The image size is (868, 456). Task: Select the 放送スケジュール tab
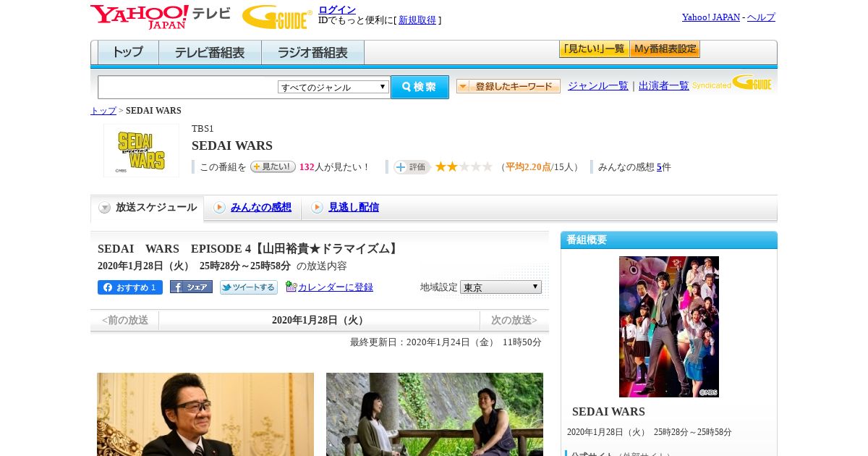pos(148,208)
